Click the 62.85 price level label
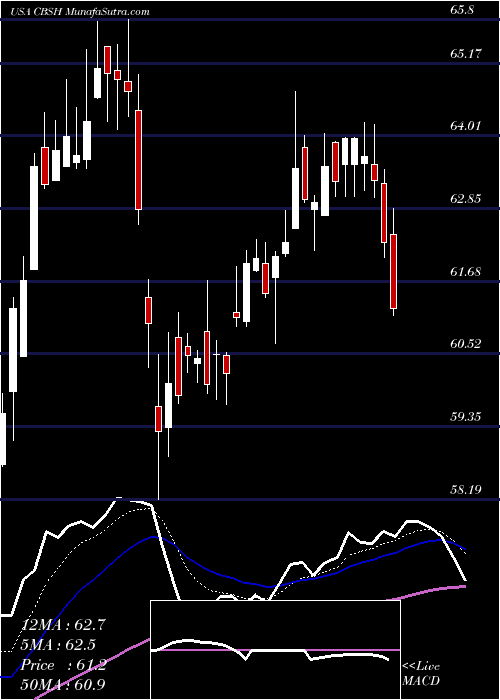 466,199
